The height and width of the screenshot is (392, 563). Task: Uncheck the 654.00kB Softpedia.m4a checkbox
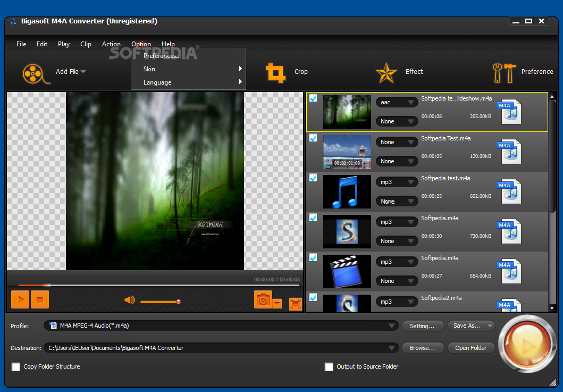(313, 257)
